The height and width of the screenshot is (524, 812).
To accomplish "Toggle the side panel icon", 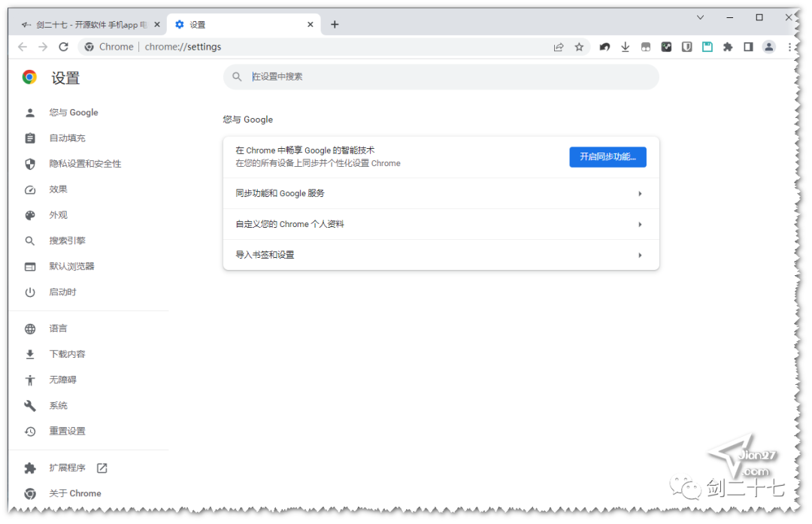I will (748, 47).
